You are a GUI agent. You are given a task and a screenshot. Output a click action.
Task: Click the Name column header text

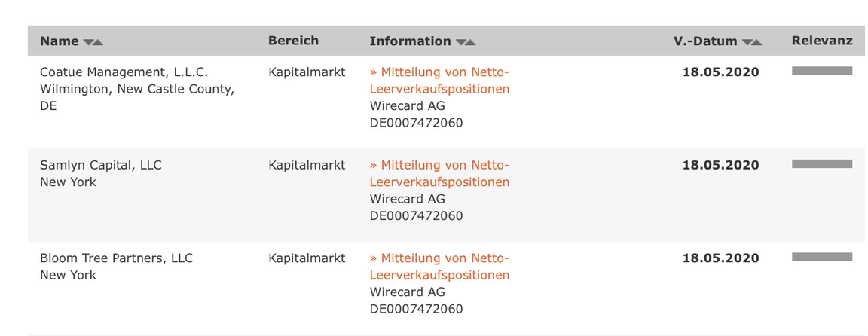(x=59, y=41)
